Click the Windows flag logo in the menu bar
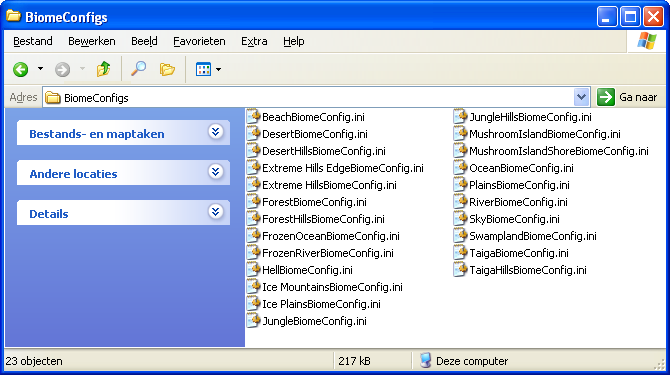 point(646,41)
